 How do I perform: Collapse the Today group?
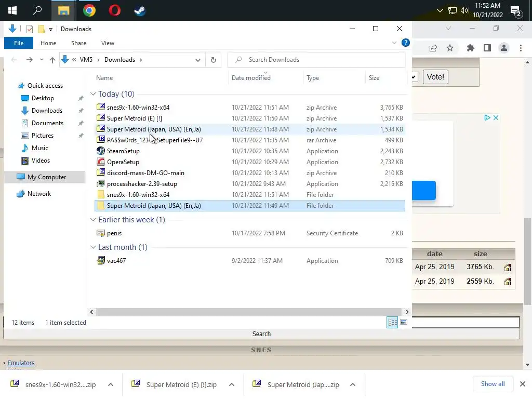click(x=93, y=94)
